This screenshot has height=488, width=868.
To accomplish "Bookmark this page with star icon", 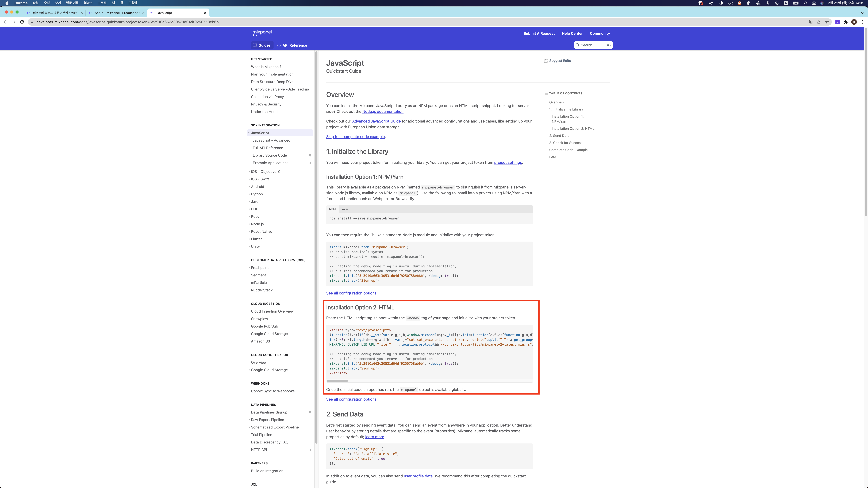I will point(827,22).
